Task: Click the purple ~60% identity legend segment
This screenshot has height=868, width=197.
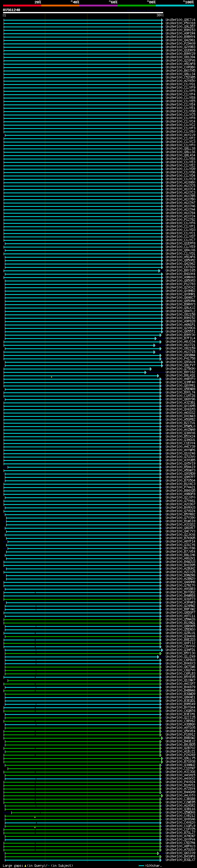Action: click(99, 6)
